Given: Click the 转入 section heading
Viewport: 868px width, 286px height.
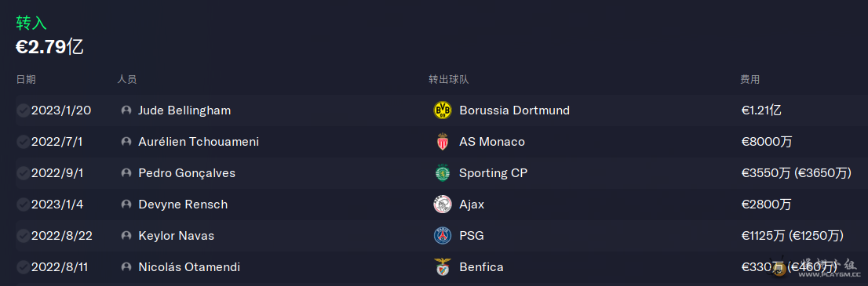Looking at the screenshot, I should (x=31, y=23).
